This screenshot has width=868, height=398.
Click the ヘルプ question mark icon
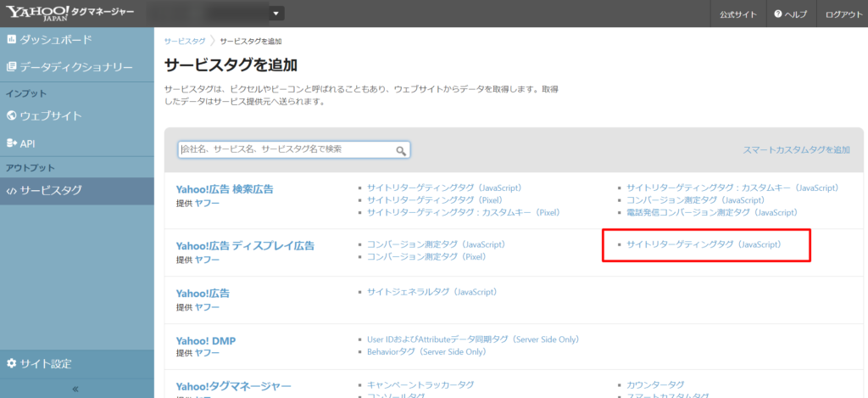point(778,14)
